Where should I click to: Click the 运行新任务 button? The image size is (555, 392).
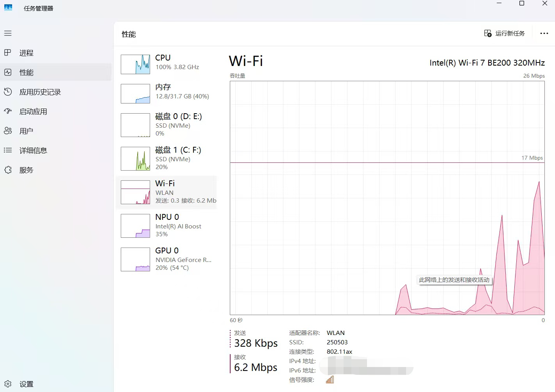(505, 34)
